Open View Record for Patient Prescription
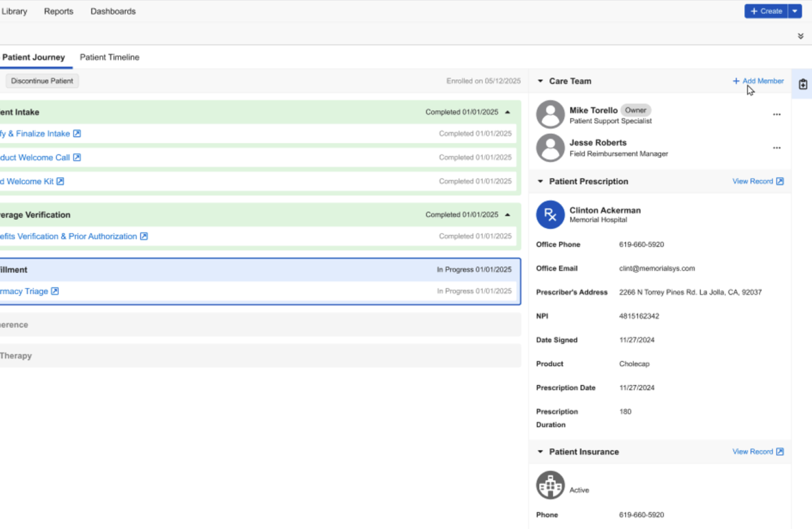This screenshot has height=529, width=812. pyautogui.click(x=758, y=181)
